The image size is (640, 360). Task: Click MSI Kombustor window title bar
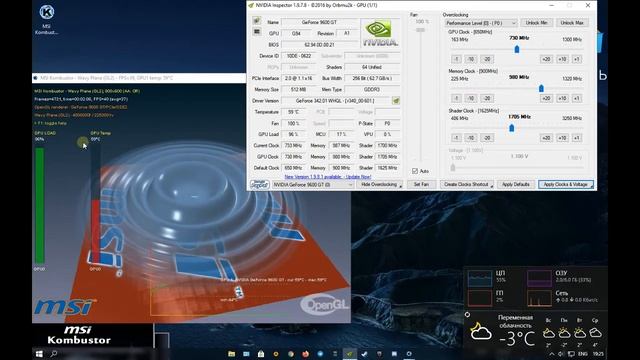tap(139, 78)
